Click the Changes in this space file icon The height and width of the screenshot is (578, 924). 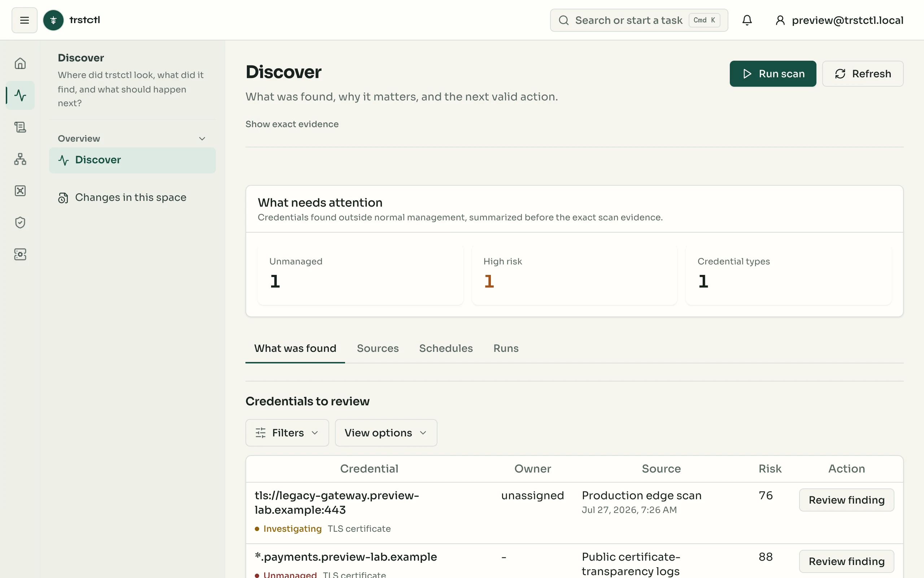coord(63,198)
